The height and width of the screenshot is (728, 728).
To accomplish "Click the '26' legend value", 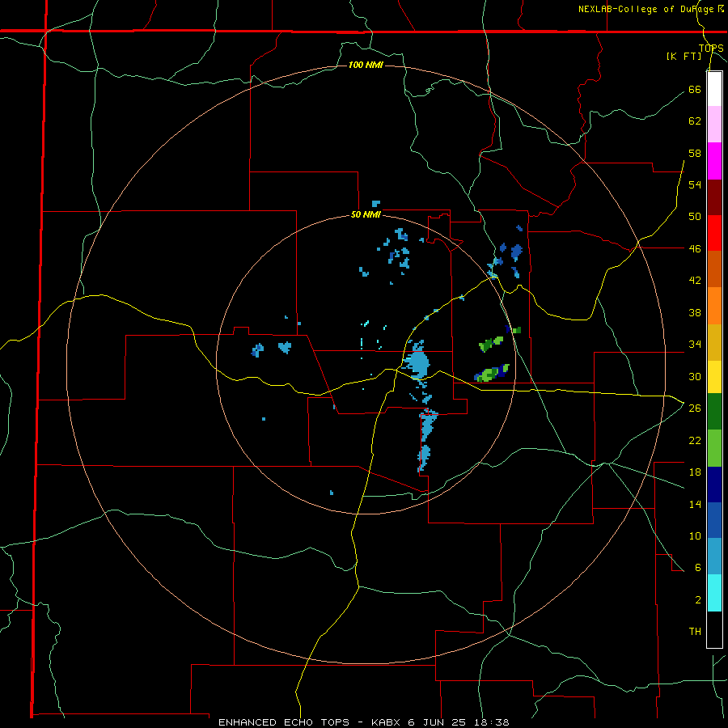I will pyautogui.click(x=695, y=408).
